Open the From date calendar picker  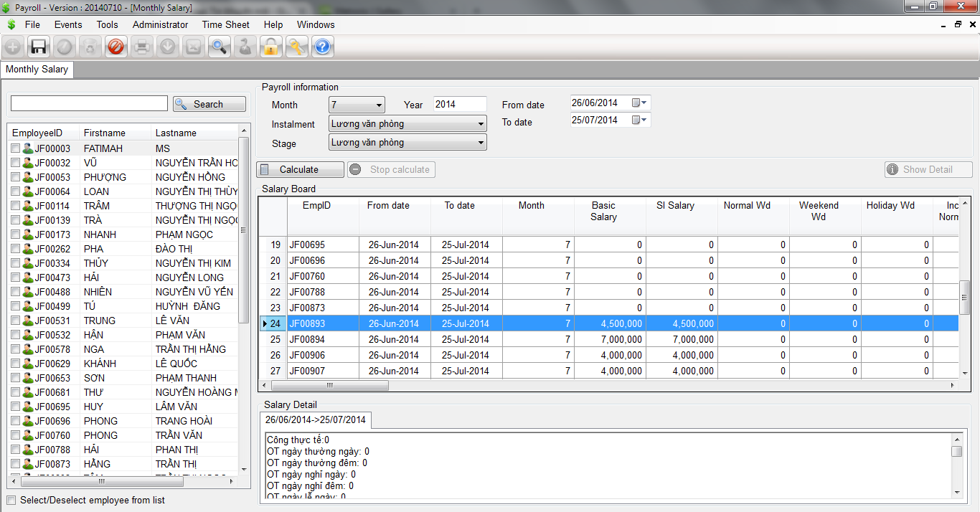pyautogui.click(x=639, y=103)
